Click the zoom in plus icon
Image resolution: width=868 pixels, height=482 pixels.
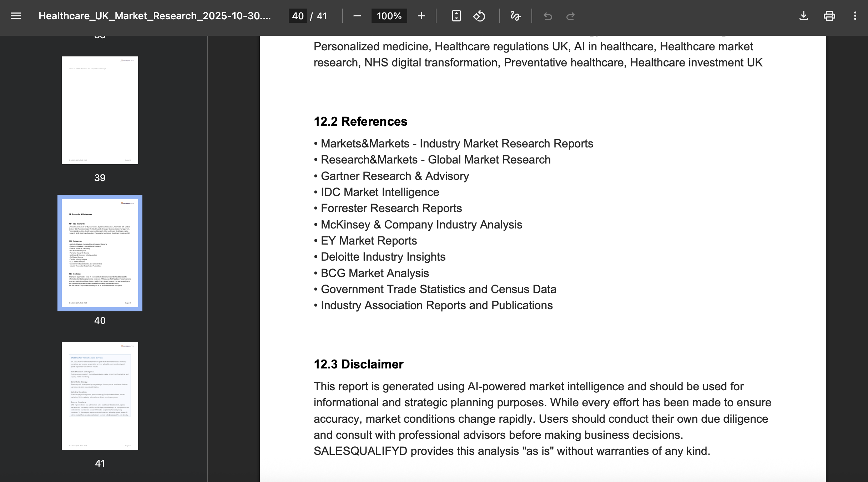pos(421,16)
